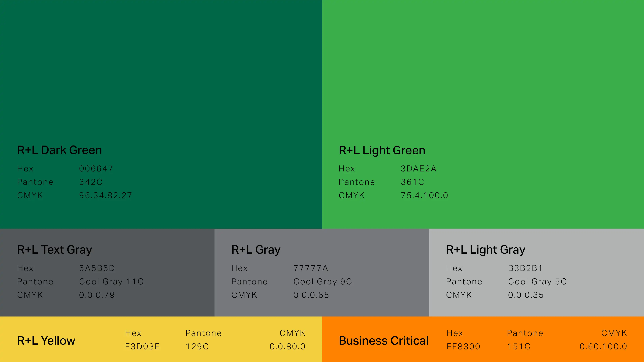Click the R+L Yellow title
Screen dimensions: 644x362
46,341
